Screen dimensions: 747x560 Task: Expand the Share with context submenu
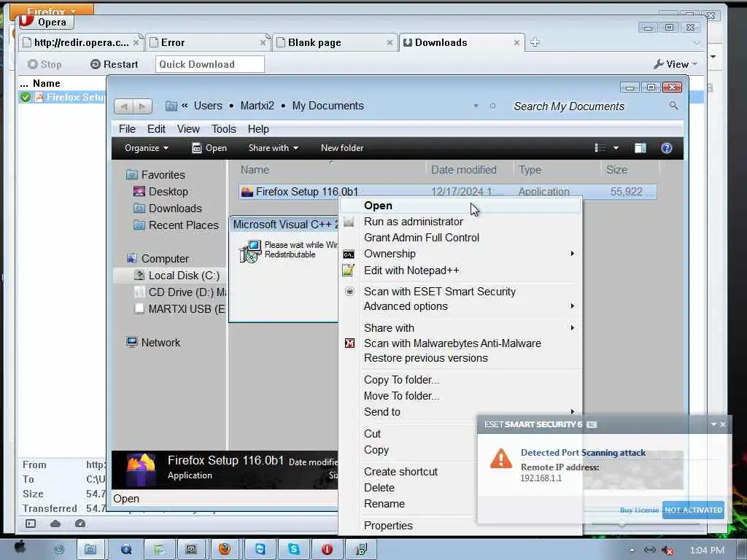[x=460, y=328]
